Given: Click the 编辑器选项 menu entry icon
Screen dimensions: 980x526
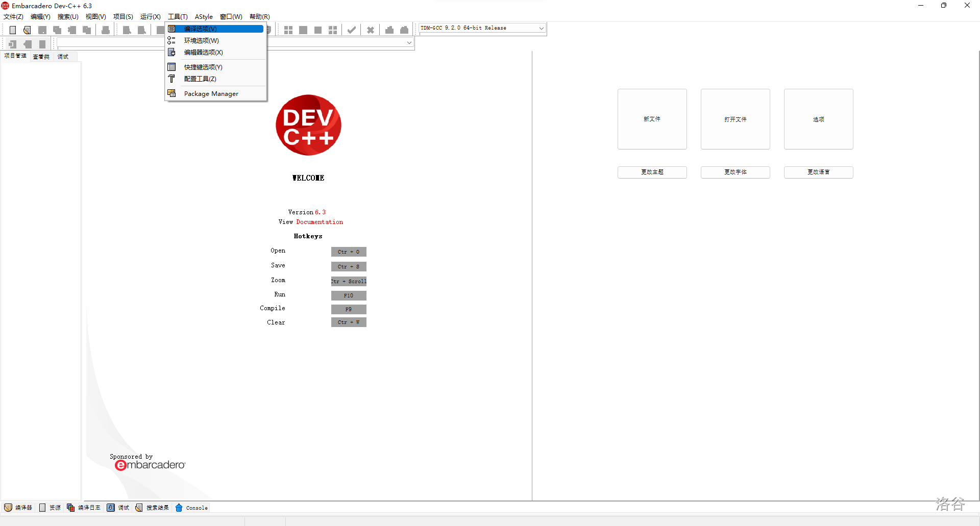Looking at the screenshot, I should [x=171, y=52].
